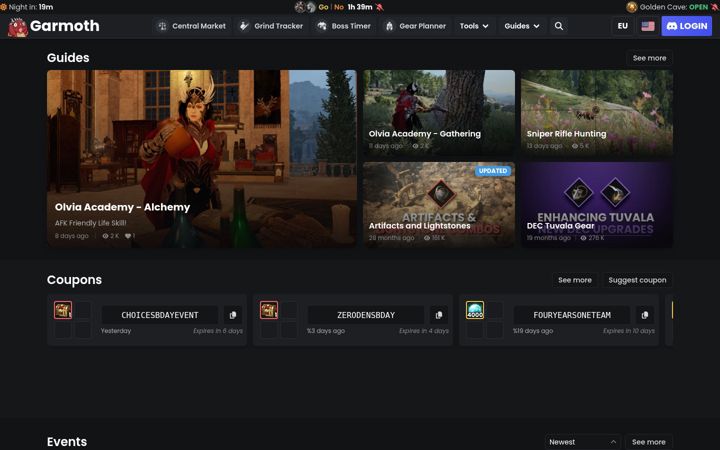Open the Garmoth logo home link
Screen dimensions: 720x450
[x=54, y=27]
